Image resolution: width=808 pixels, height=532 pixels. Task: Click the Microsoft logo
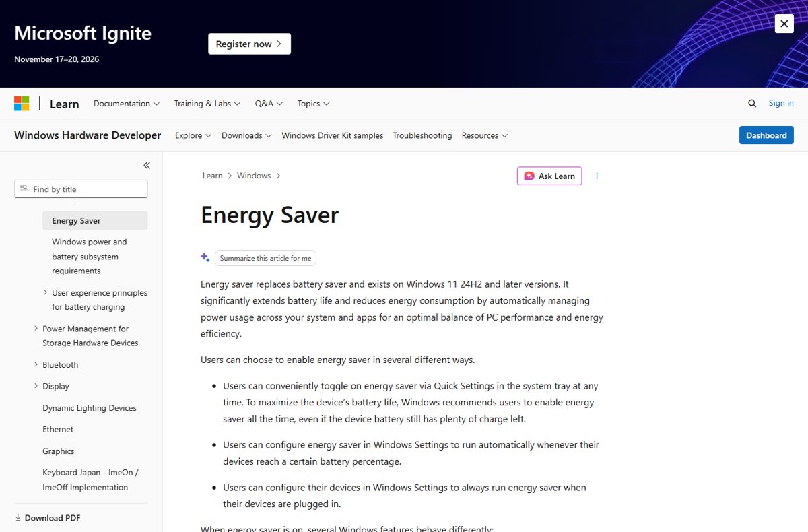coord(22,104)
